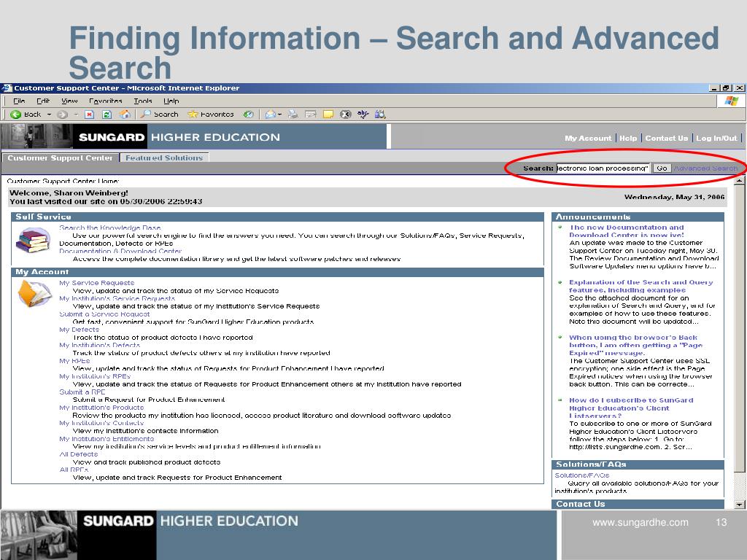Click the page scrollbar up arrow
The height and width of the screenshot is (560, 747).
[x=740, y=181]
